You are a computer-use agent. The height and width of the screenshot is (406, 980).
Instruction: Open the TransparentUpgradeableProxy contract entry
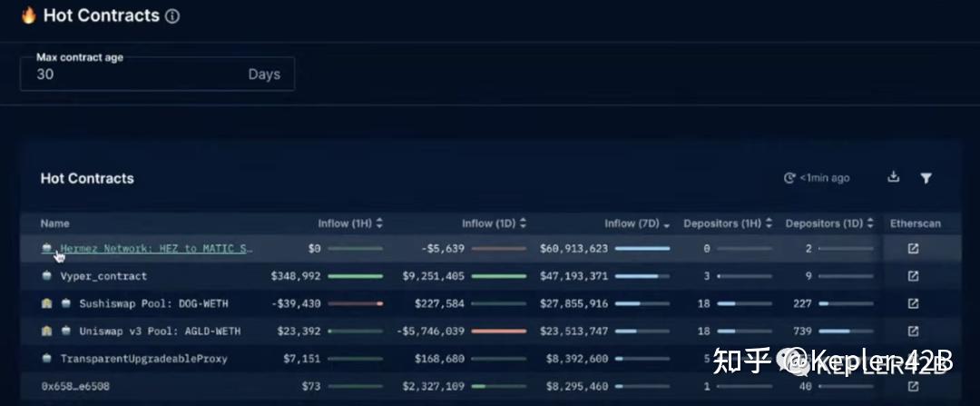pos(143,359)
